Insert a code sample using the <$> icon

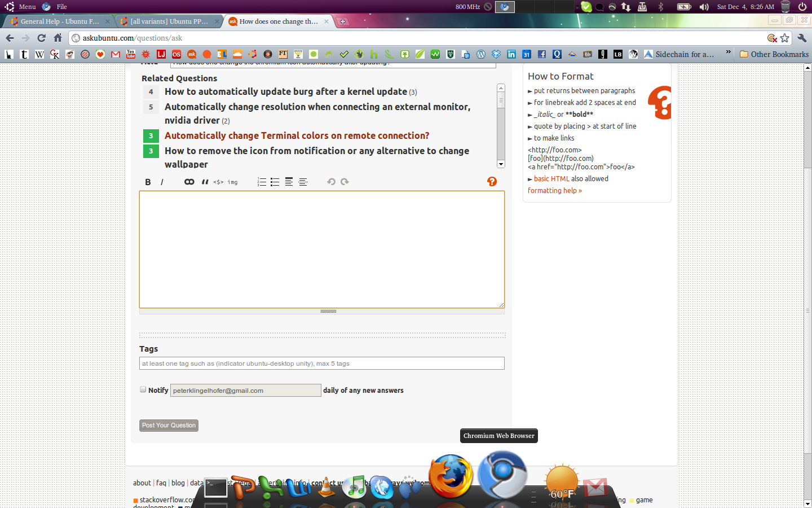coord(217,182)
